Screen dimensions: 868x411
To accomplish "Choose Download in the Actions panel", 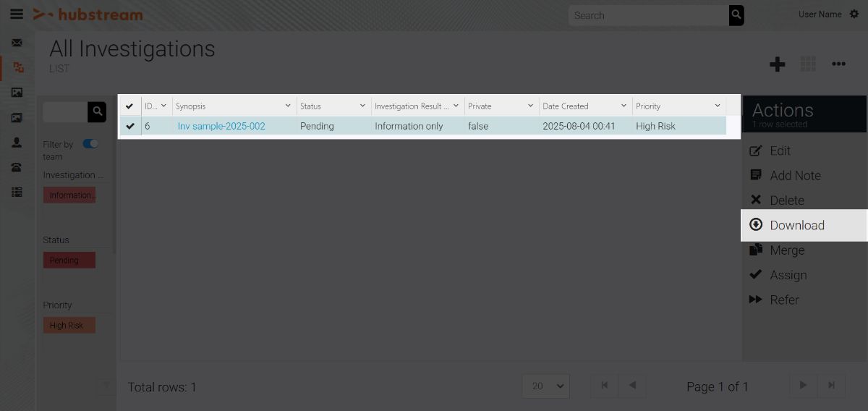I will click(796, 225).
